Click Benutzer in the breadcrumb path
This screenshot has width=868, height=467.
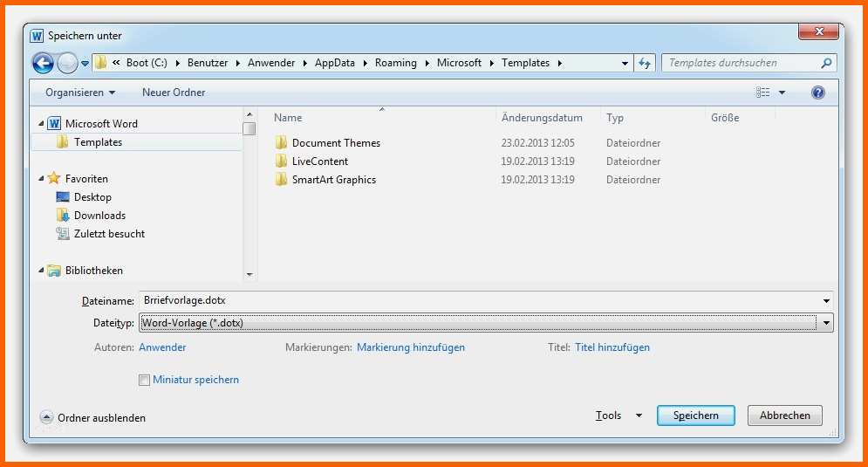[x=208, y=63]
